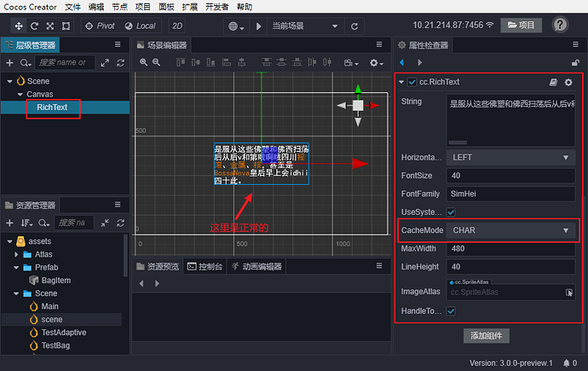Image resolution: width=588 pixels, height=371 pixels.
Task: Go forward in inspector history
Action: coord(419,62)
